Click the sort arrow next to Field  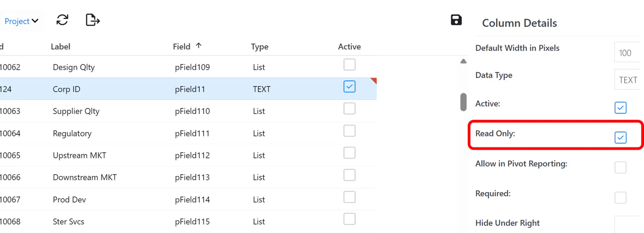[198, 46]
